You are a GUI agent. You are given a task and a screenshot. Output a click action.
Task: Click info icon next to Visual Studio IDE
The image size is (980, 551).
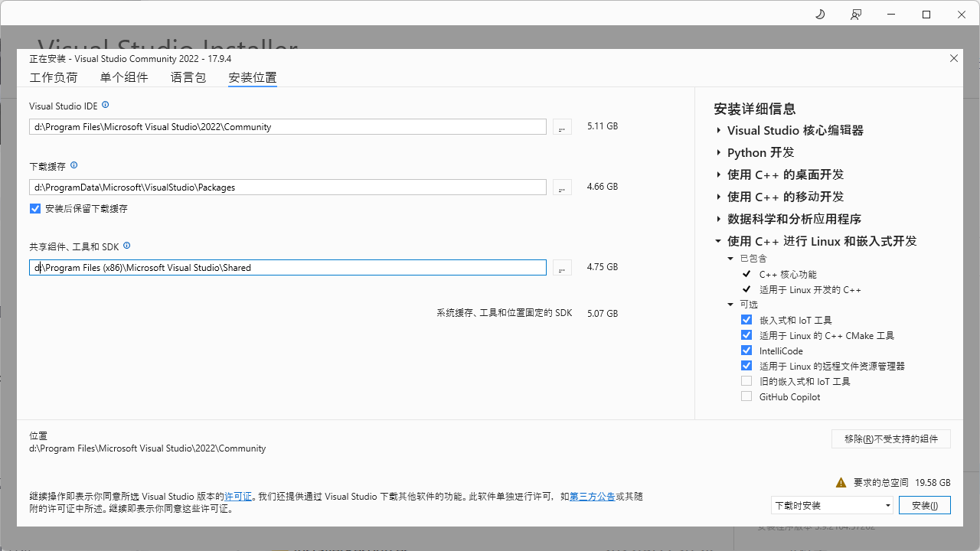coord(106,105)
